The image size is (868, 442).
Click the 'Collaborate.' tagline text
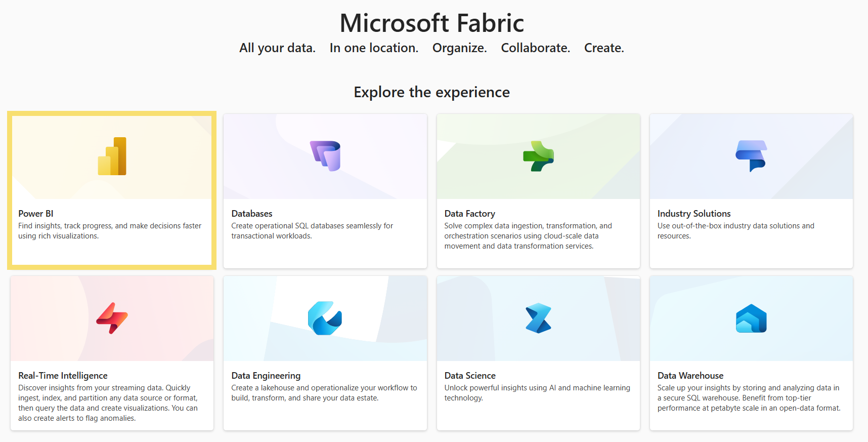(536, 48)
